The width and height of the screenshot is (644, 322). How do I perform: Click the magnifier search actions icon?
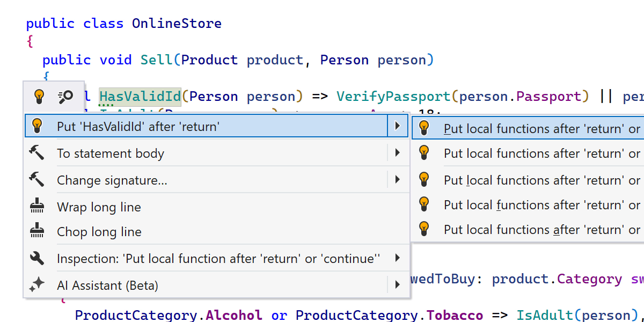[x=65, y=97]
